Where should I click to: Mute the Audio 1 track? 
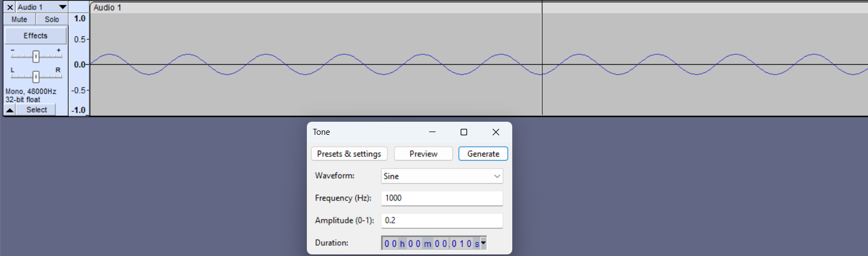20,19
